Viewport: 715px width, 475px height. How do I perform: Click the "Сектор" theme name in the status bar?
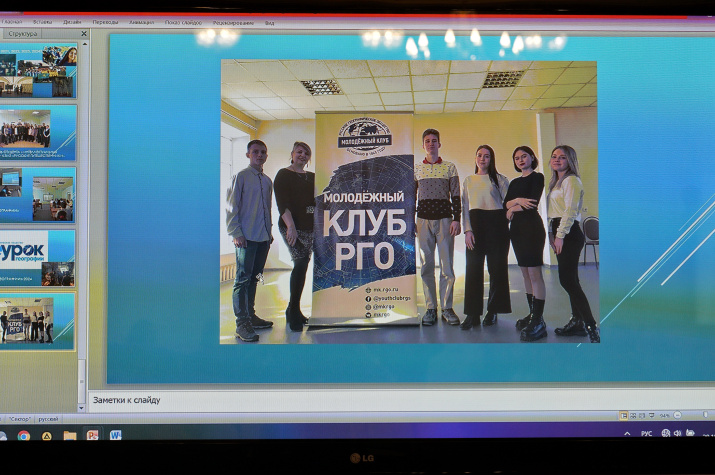(x=20, y=419)
